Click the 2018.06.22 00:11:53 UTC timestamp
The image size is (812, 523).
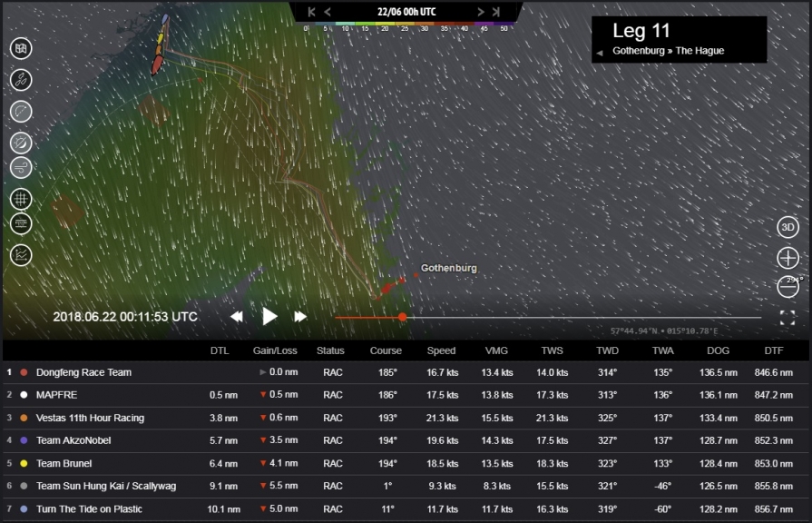[x=125, y=317]
